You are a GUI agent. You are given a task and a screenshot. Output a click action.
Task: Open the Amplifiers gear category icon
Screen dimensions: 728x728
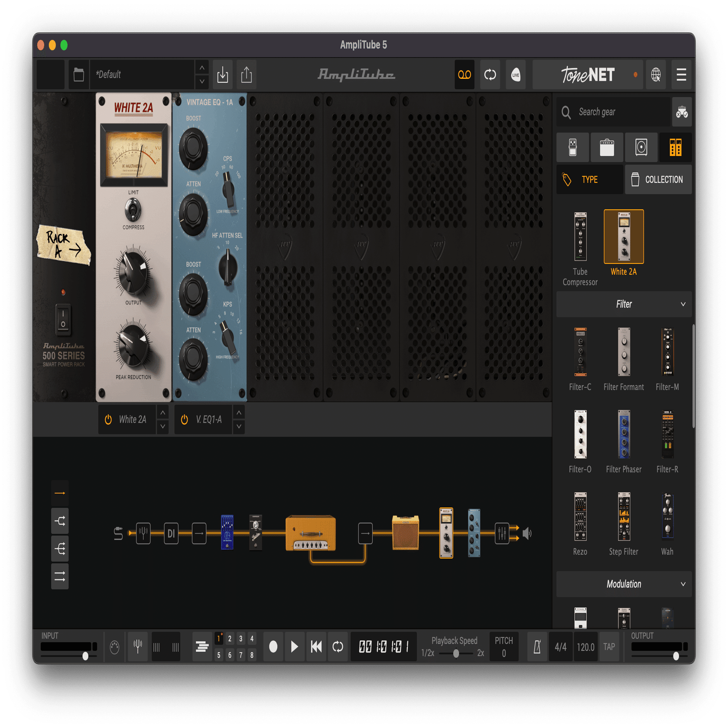click(x=607, y=147)
